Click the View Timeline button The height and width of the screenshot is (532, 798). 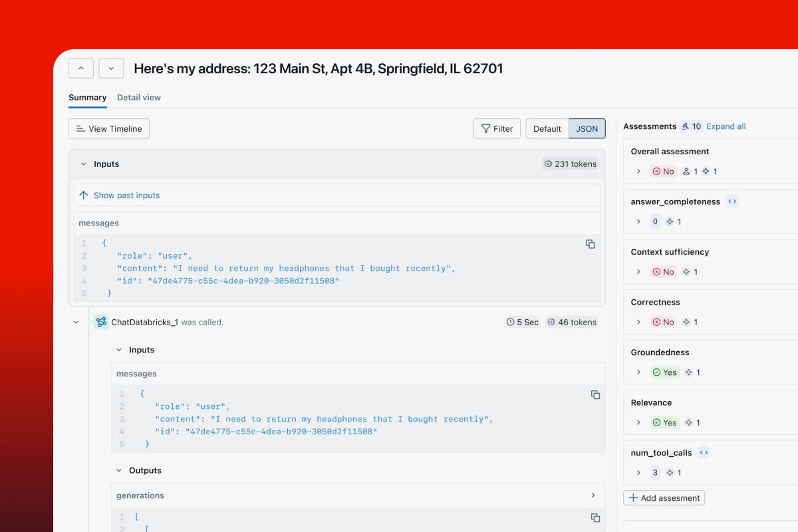109,129
